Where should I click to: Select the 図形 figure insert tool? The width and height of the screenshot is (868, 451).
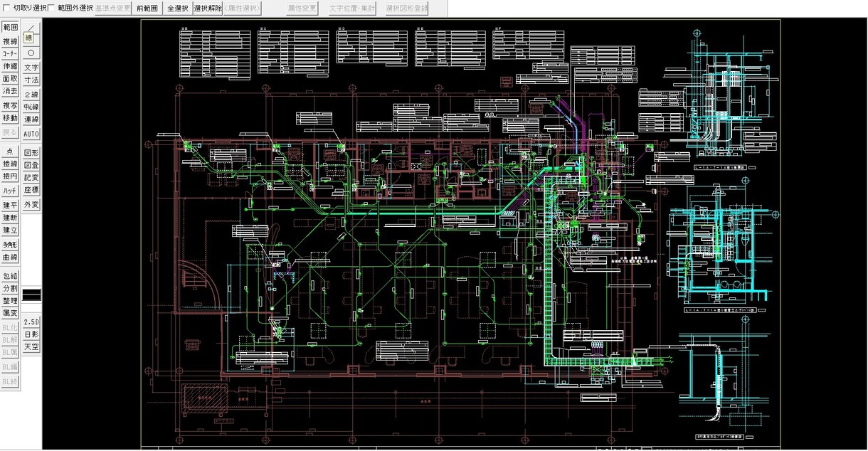coord(31,153)
